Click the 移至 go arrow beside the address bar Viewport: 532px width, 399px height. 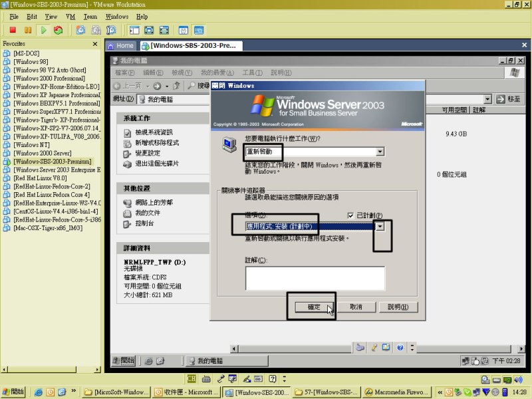(x=508, y=99)
